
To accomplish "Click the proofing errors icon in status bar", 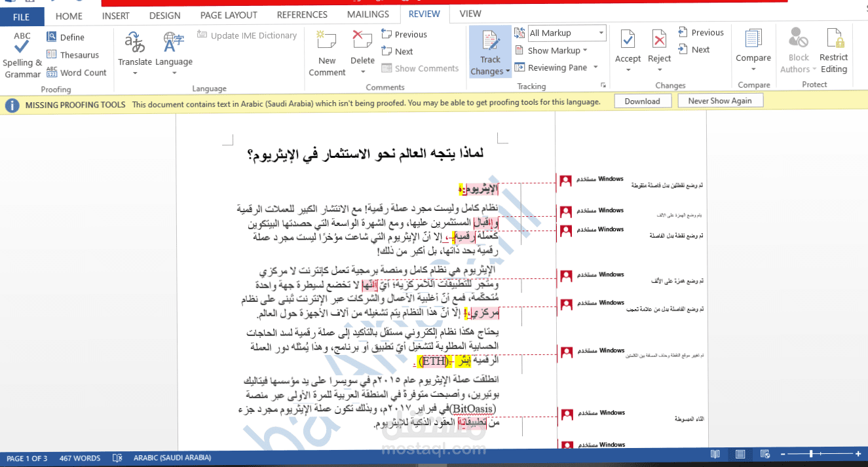I will [x=117, y=458].
